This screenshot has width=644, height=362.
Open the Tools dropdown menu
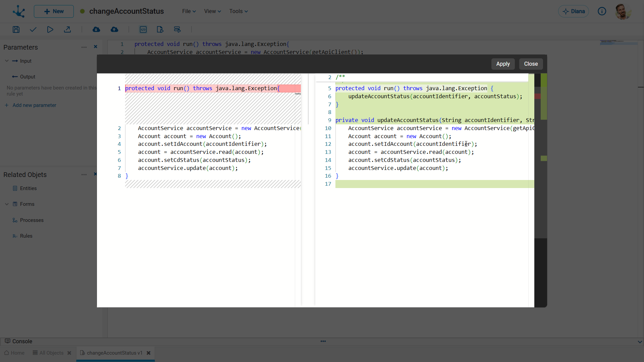point(238,11)
